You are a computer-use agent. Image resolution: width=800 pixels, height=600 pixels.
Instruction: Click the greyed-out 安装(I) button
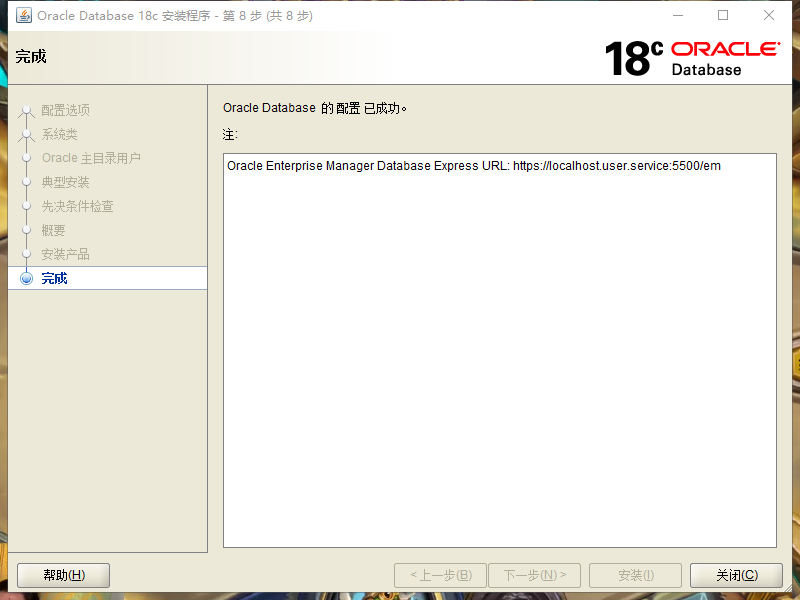pyautogui.click(x=635, y=576)
